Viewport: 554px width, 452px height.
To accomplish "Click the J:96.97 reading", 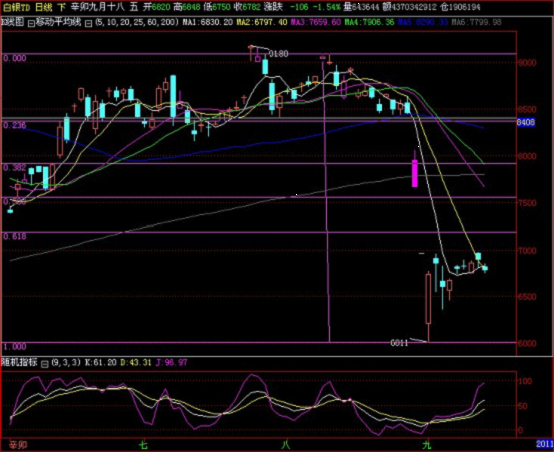I will [171, 362].
